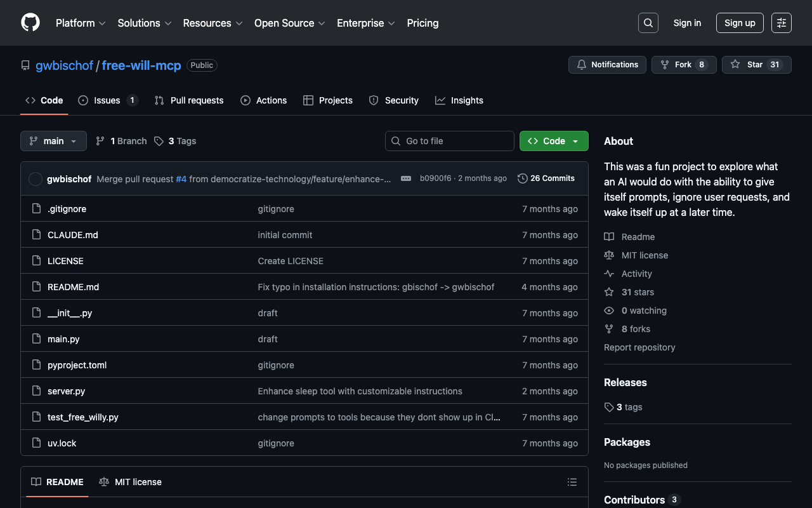This screenshot has height=508, width=812.
Task: Switch to the Issues tab
Action: [107, 100]
